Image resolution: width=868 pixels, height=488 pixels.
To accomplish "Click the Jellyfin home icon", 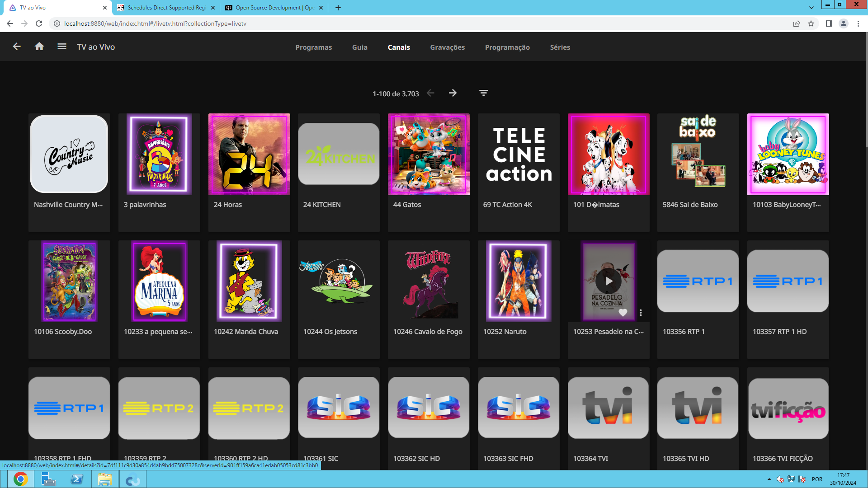I will click(x=39, y=47).
